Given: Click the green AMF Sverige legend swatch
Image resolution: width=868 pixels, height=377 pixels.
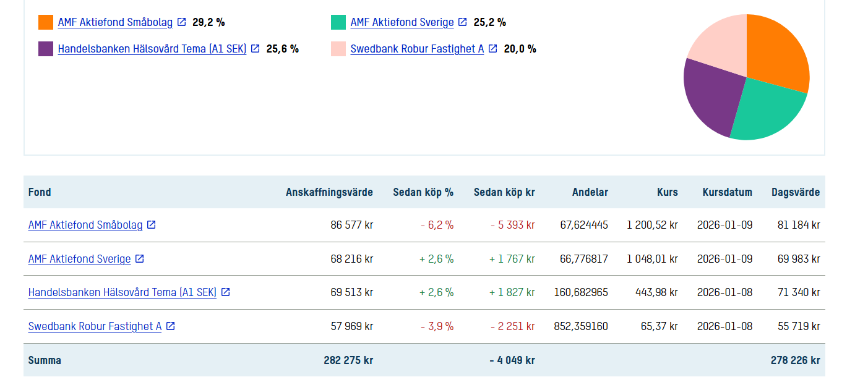Looking at the screenshot, I should pyautogui.click(x=338, y=22).
